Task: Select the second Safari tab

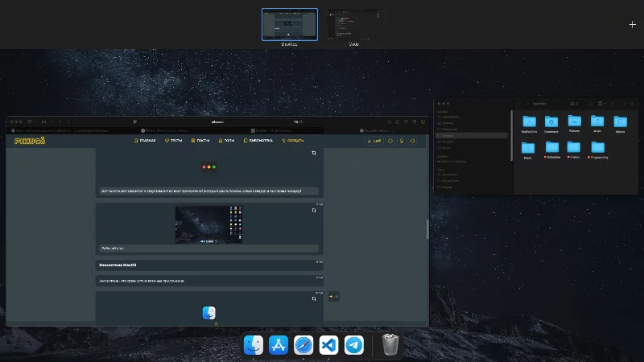Action: [x=167, y=130]
